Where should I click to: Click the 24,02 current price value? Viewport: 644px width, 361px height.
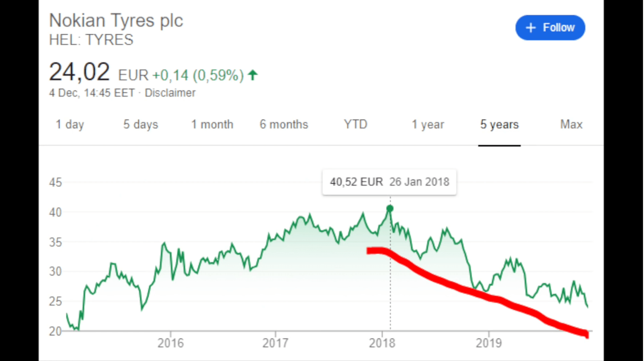click(x=79, y=72)
